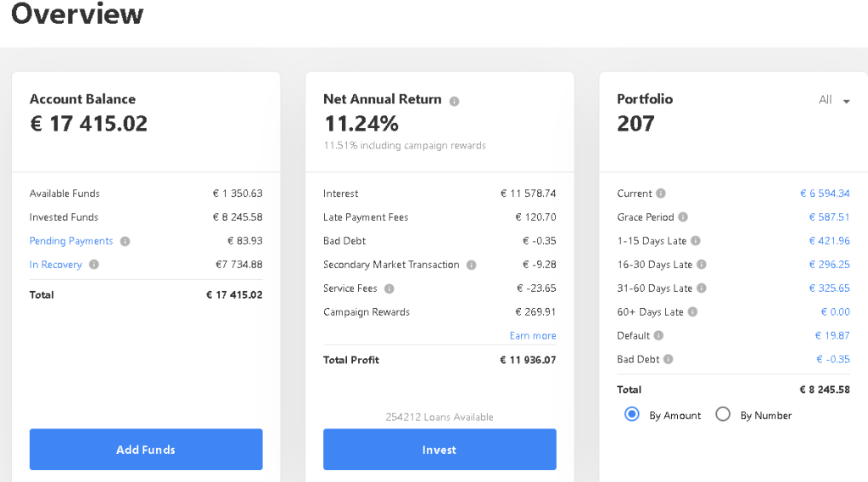Click info icon next to Net Annual Return
This screenshot has width=868, height=482.
[454, 101]
